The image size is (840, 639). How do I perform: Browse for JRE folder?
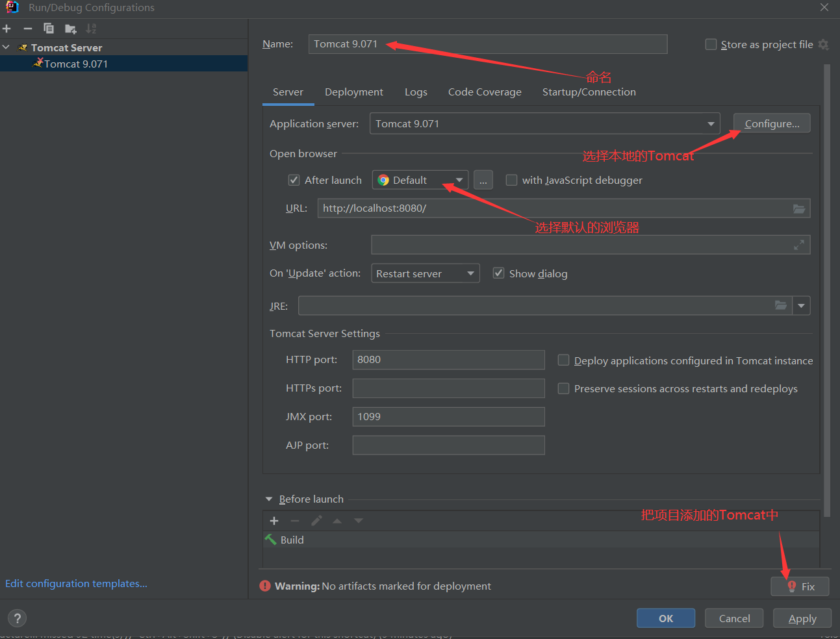[x=781, y=305]
